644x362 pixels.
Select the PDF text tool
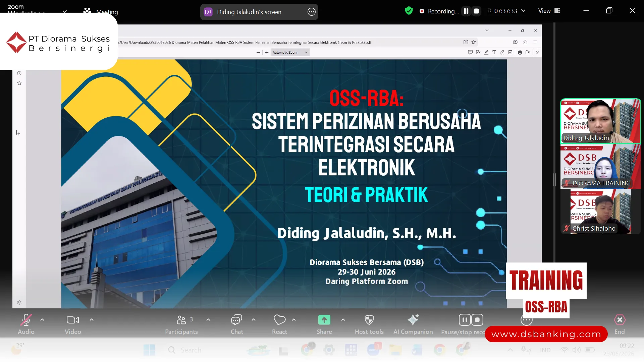tap(494, 53)
